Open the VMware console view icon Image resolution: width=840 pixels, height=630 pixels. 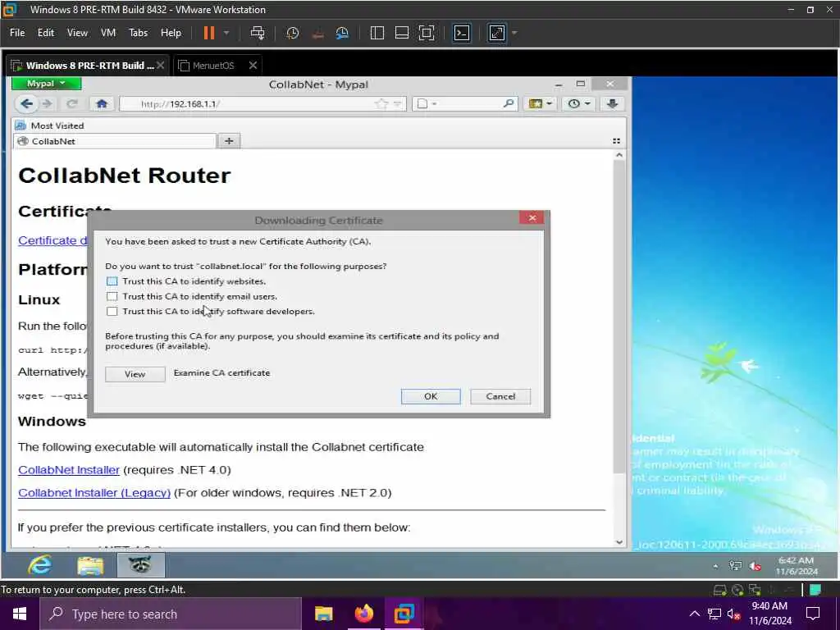462,33
